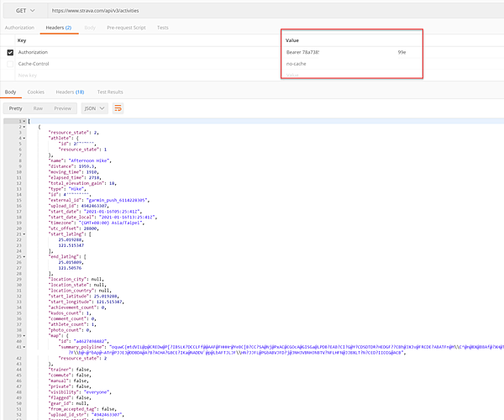This screenshot has height=420, width=504.
Task: Collapse the JSON array at line 1
Action: point(24,122)
